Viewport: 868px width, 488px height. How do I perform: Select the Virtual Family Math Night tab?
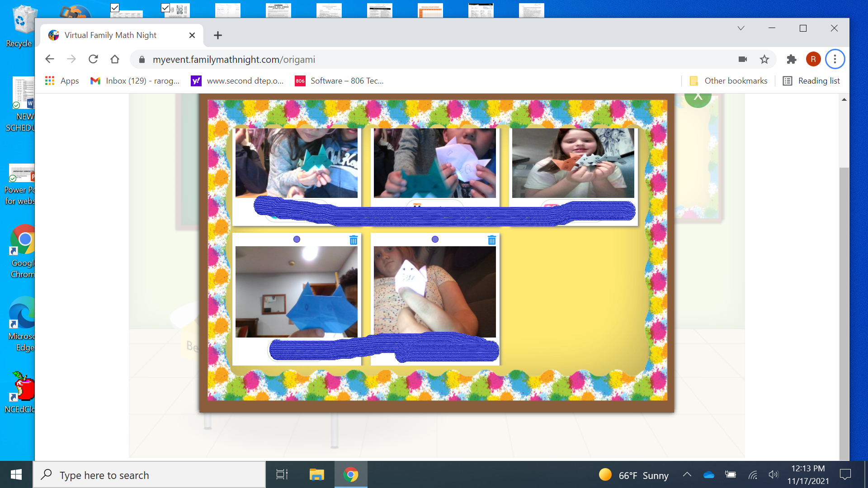pyautogui.click(x=110, y=35)
